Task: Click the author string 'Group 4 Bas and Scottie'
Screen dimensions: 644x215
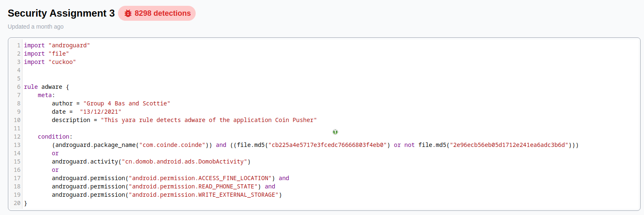Action: (127, 103)
